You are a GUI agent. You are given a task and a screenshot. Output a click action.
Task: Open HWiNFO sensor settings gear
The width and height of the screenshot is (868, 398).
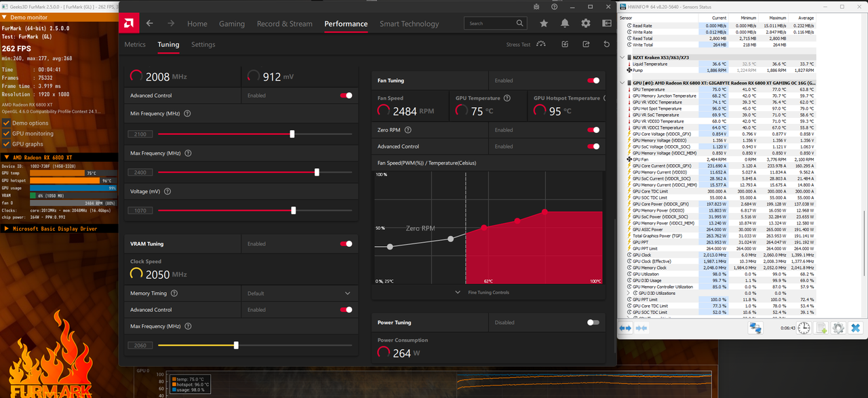[838, 327]
